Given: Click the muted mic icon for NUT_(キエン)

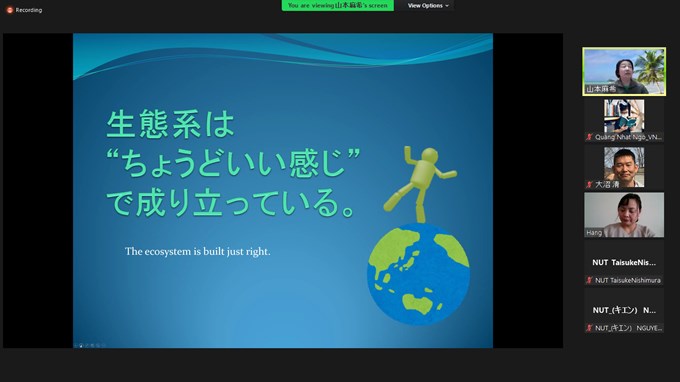Looking at the screenshot, I should (589, 328).
